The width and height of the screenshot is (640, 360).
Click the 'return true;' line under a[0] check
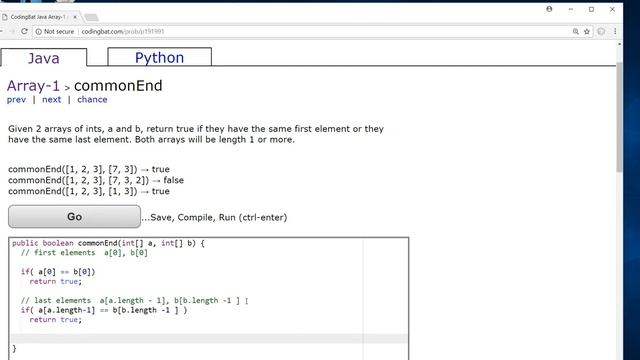pyautogui.click(x=56, y=282)
